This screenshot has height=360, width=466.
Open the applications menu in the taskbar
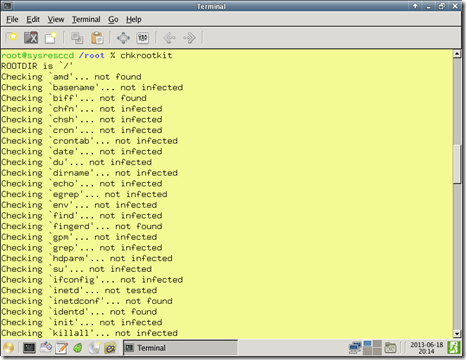pos(8,348)
